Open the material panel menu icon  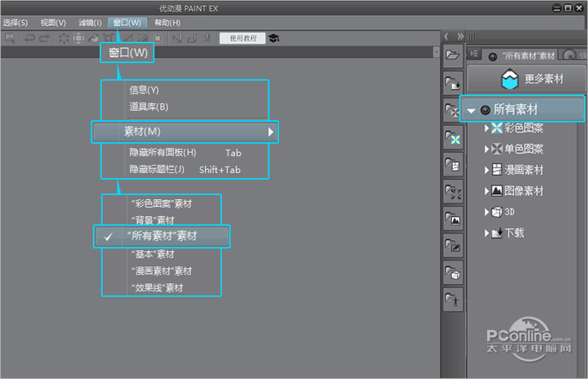[x=474, y=54]
